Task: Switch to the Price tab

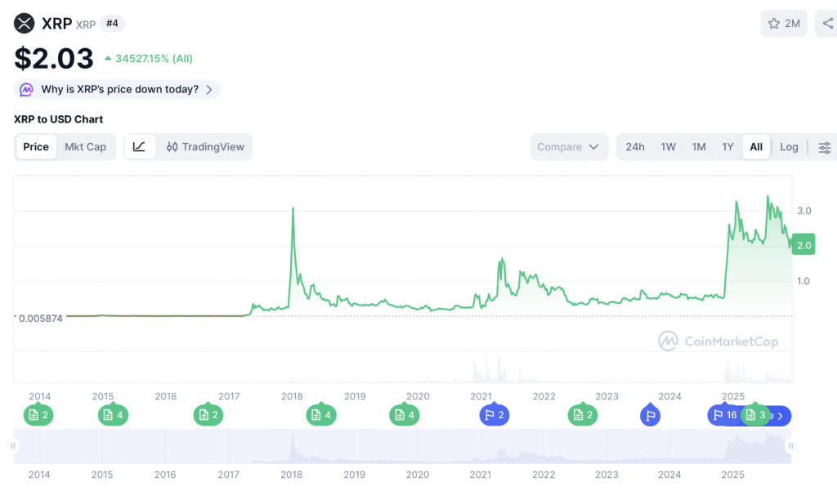Action: point(36,147)
